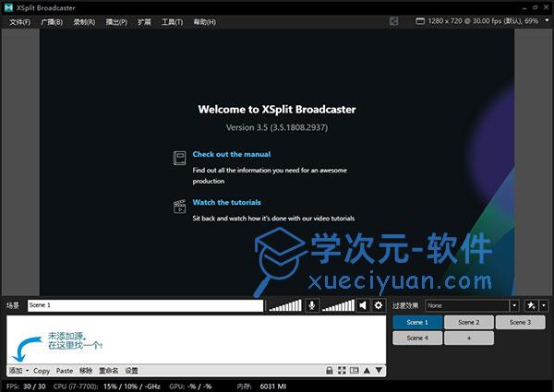This screenshot has height=392, width=554.
Task: Move source up with the up arrow
Action: [x=367, y=370]
